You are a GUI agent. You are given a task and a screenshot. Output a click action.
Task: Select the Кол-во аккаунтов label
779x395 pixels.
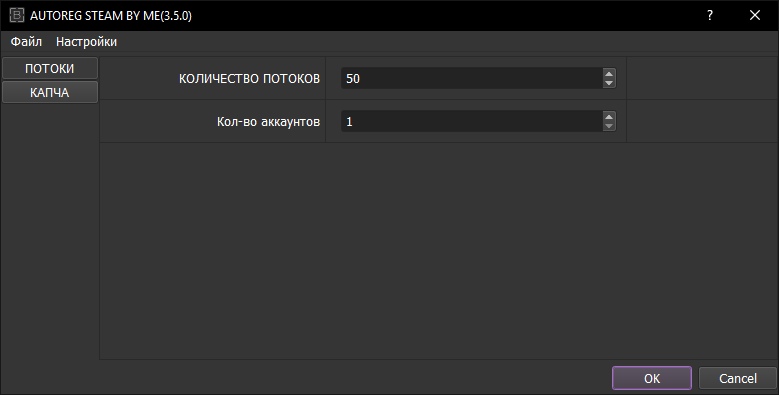point(268,122)
